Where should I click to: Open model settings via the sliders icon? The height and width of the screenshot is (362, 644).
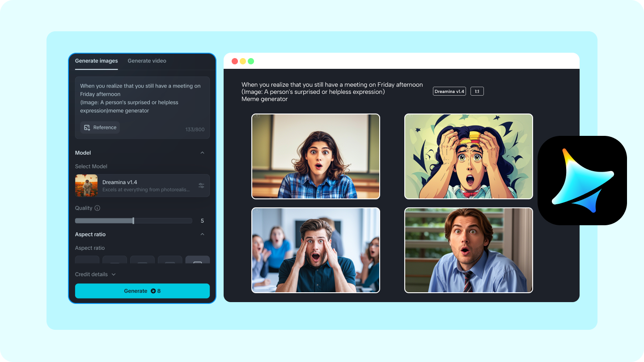tap(203, 185)
